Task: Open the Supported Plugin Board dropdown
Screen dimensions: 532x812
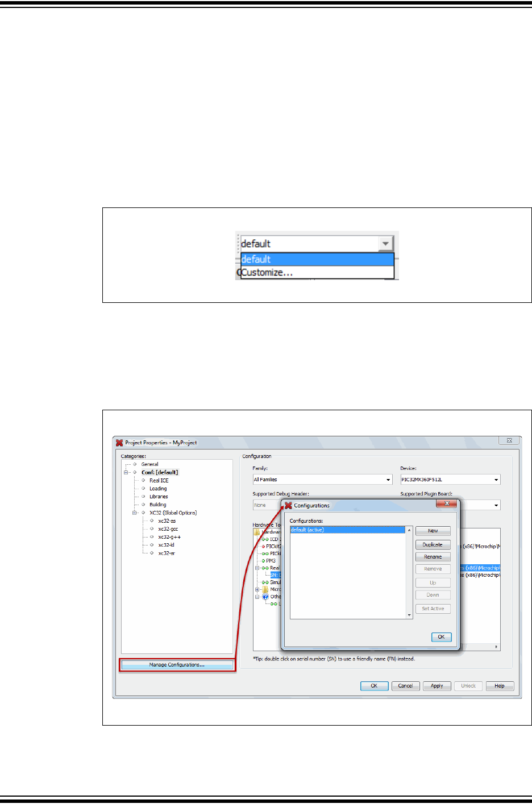Action: pos(496,505)
